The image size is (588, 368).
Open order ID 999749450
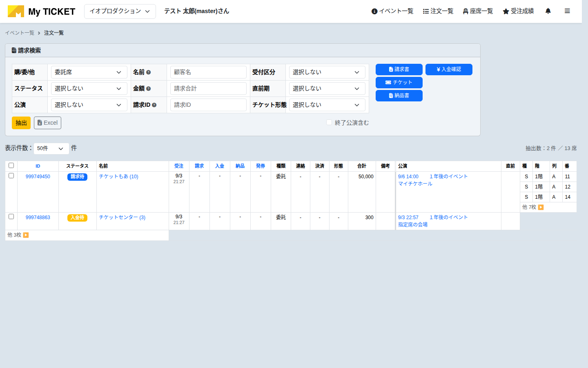pyautogui.click(x=38, y=177)
